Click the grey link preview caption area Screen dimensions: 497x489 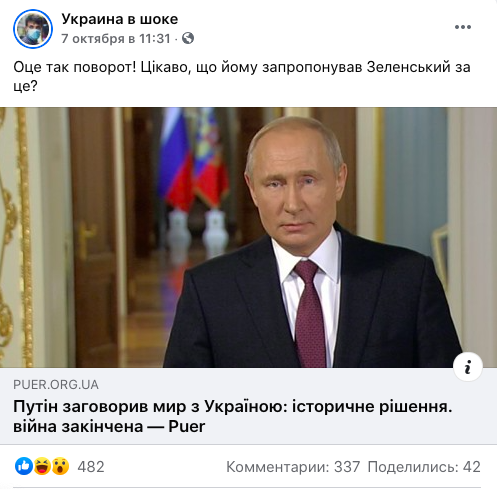[248, 406]
